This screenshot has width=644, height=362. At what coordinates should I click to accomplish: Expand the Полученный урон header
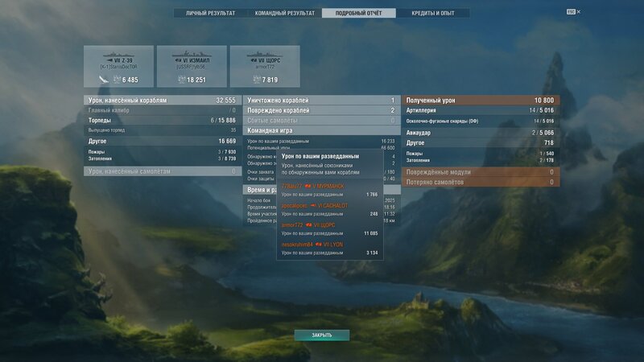(x=479, y=101)
